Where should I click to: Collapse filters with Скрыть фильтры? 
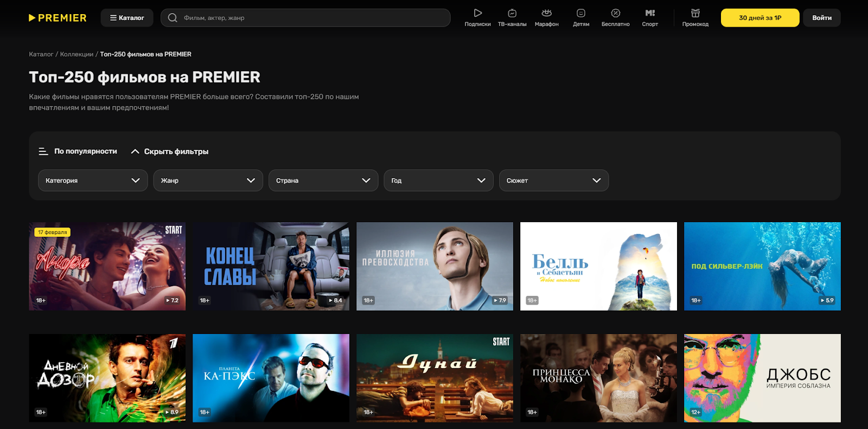[x=170, y=152]
